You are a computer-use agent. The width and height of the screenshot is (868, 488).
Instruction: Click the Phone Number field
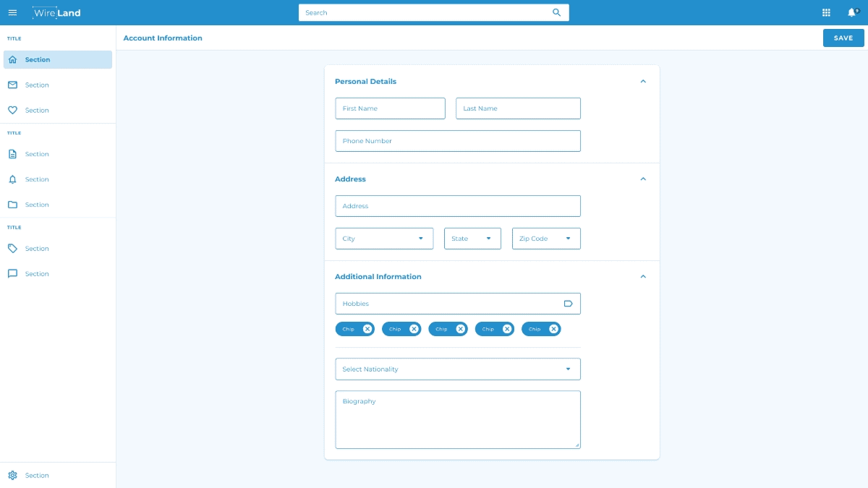click(x=458, y=141)
